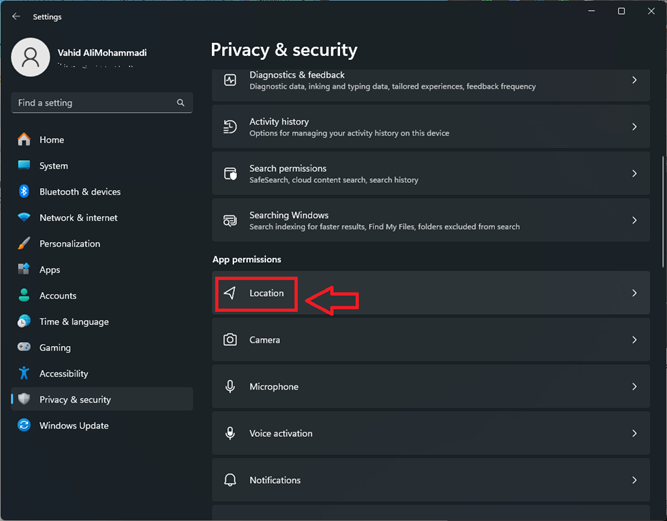Go to Home in the sidebar
Screen dimensions: 667x521
[102, 140]
